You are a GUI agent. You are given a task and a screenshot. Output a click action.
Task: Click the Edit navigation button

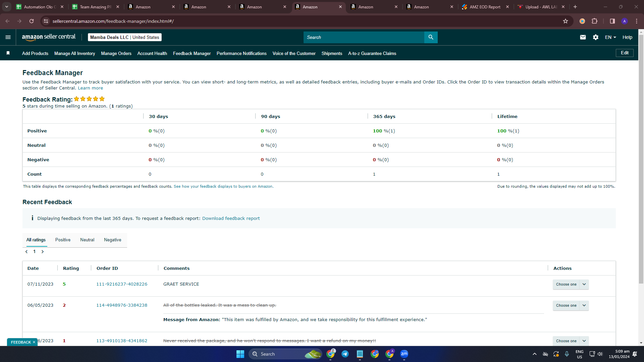pos(625,53)
